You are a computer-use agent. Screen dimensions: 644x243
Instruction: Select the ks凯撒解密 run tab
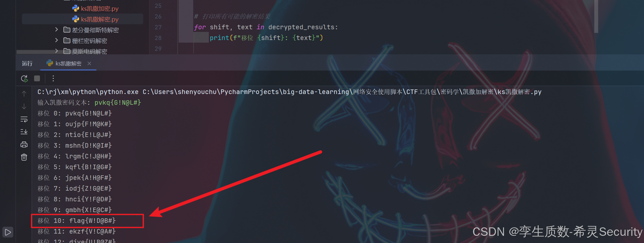point(64,63)
